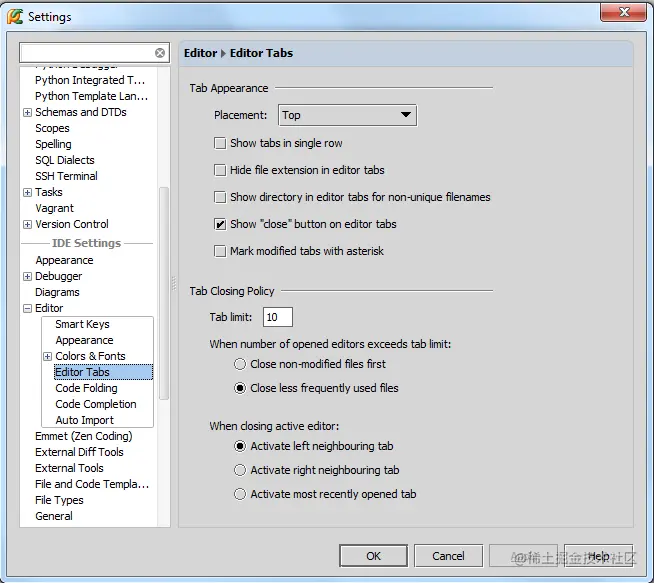Open Python Integrated Tools settings
Image resolution: width=654 pixels, height=583 pixels.
click(90, 80)
